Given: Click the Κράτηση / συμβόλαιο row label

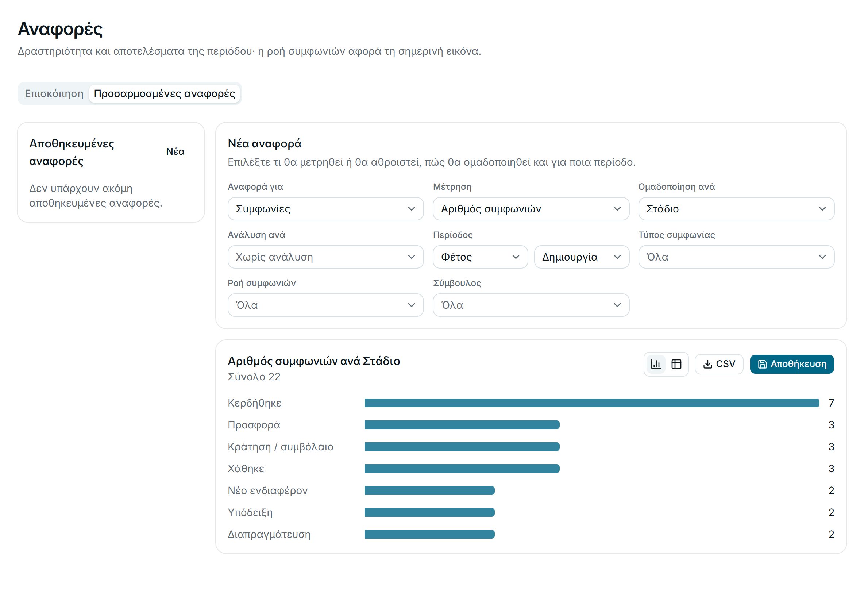Looking at the screenshot, I should click(280, 447).
